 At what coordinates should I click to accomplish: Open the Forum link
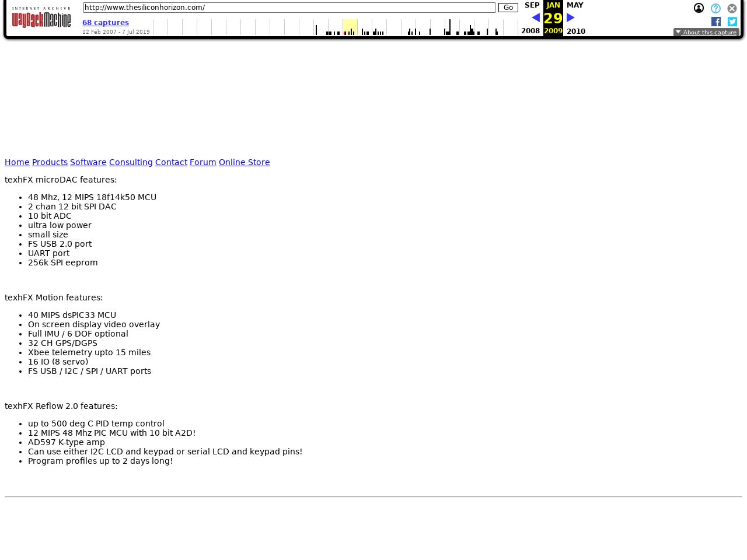click(x=203, y=162)
